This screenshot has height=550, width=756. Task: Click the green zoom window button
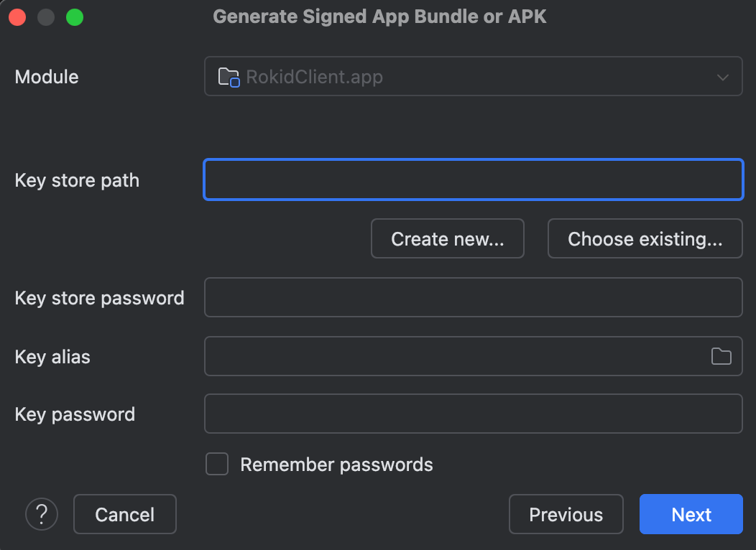tap(75, 17)
